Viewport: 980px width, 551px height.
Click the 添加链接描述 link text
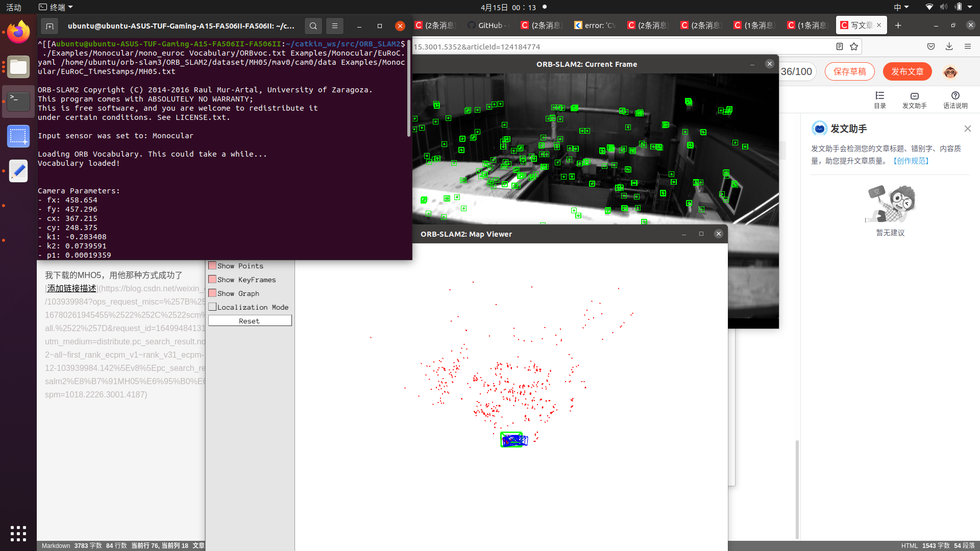[71, 288]
